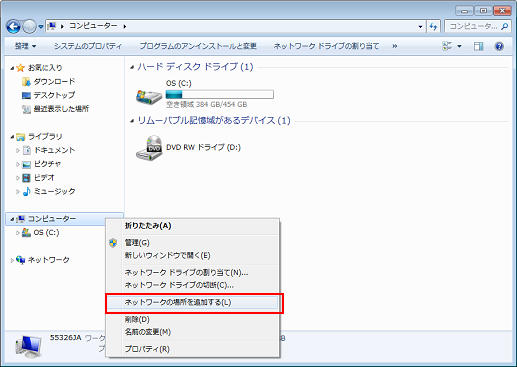
Task: Click the Forward navigation arrow button
Action: point(29,27)
